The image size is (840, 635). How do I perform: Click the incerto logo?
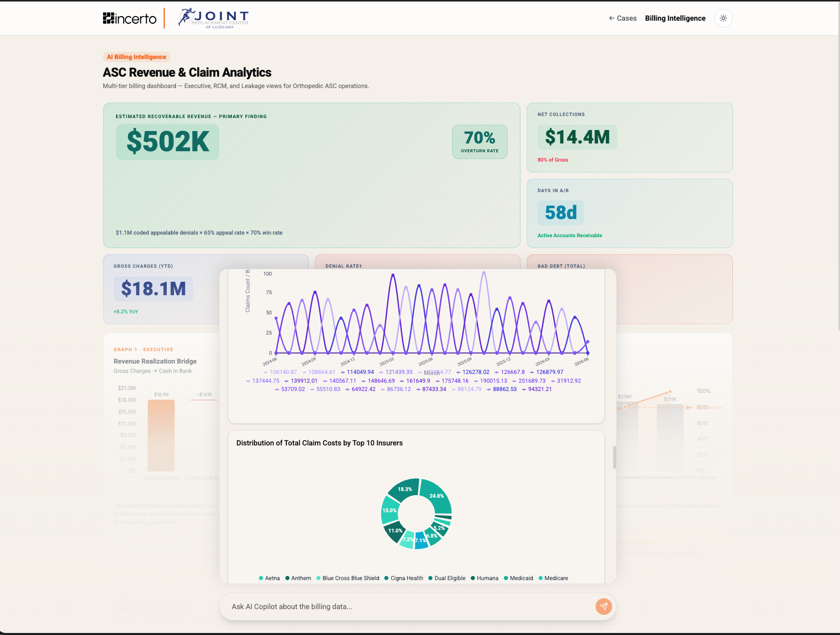click(129, 18)
